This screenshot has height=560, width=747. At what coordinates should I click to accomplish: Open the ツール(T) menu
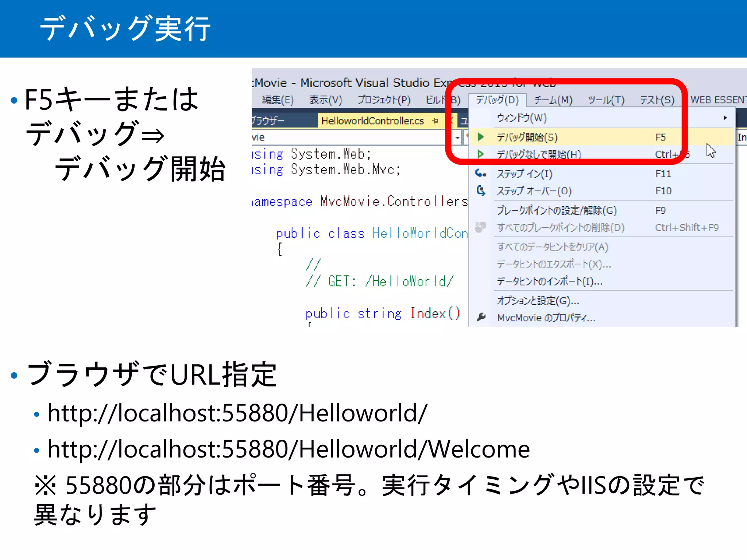point(606,100)
